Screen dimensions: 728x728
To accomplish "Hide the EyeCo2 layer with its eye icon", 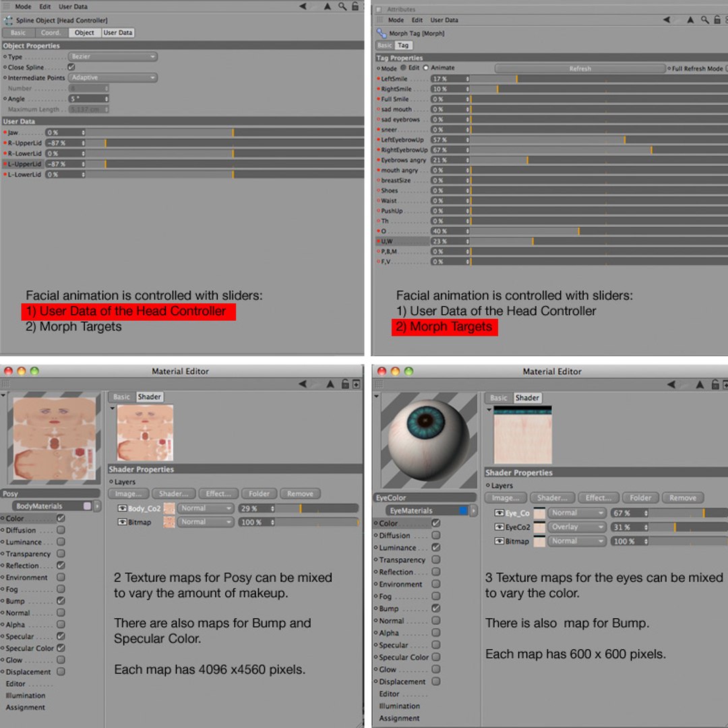I will tap(499, 527).
